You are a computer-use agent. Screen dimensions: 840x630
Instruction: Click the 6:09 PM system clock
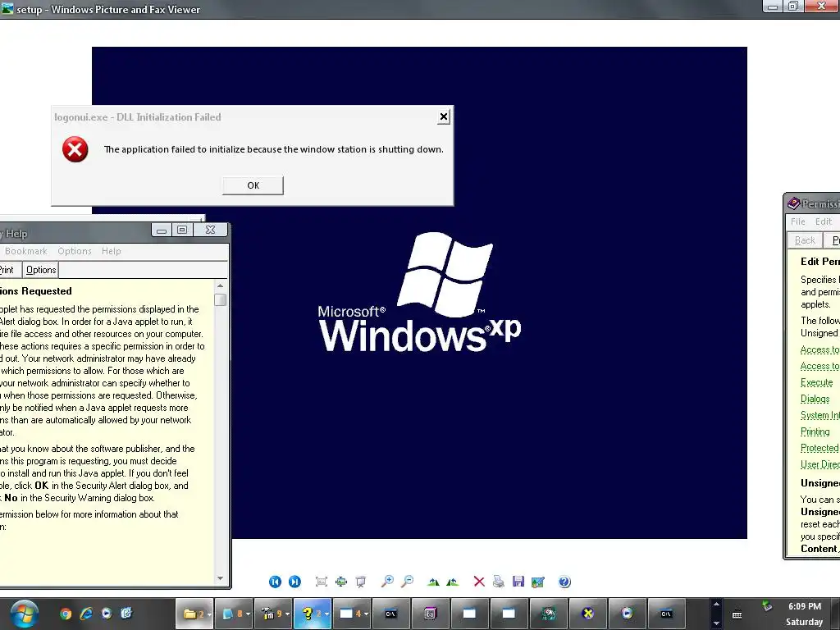click(804, 606)
